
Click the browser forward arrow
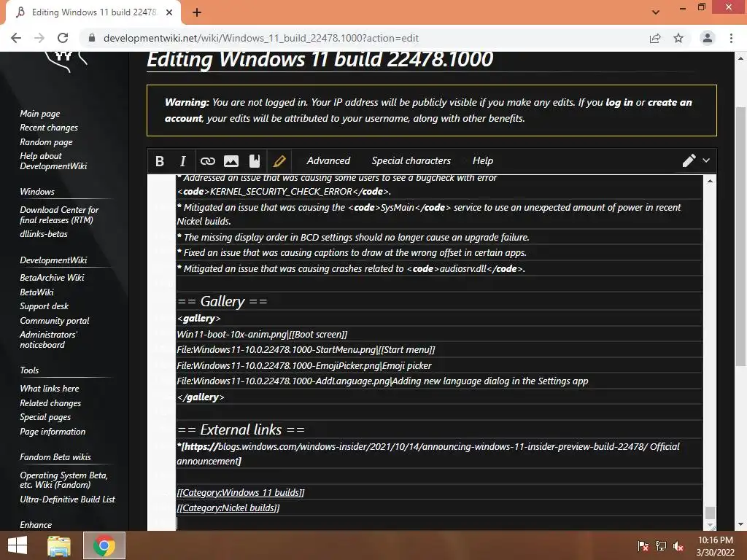[x=39, y=38]
